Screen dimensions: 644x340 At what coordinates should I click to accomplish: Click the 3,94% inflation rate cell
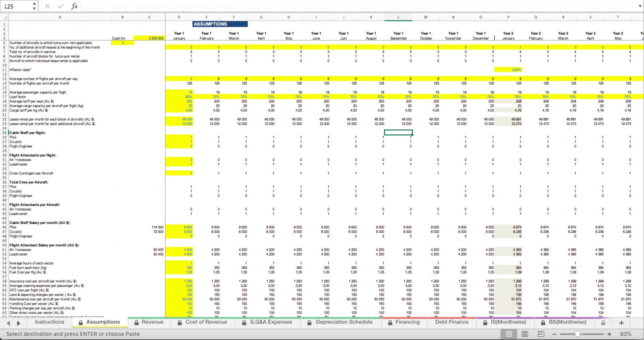[508, 70]
